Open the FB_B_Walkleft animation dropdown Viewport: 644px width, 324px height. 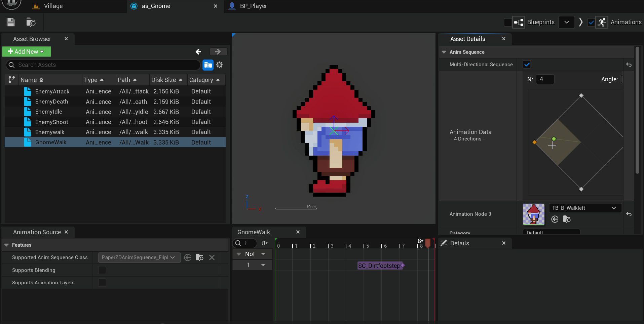(x=585, y=208)
